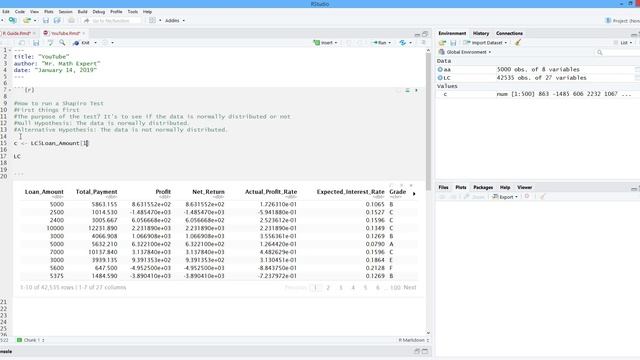Click the open file folder icon
The image size is (640, 360).
pos(27,20)
